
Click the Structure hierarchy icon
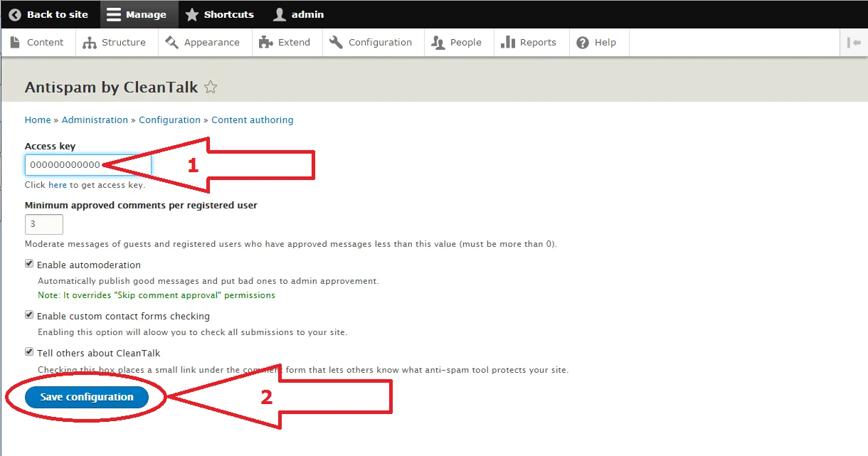(x=90, y=43)
